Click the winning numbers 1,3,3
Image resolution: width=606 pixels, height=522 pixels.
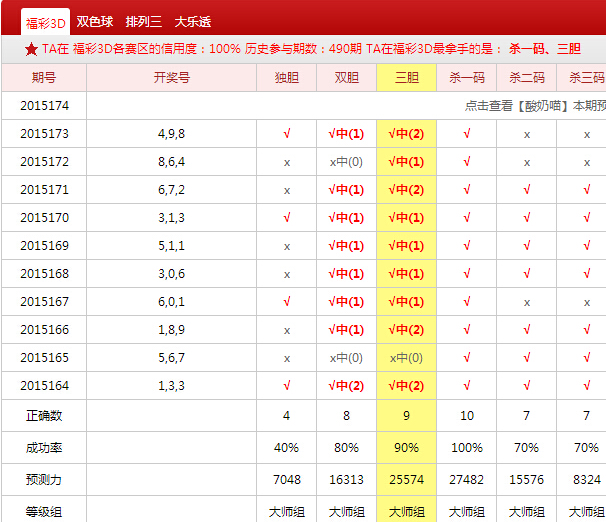click(171, 386)
